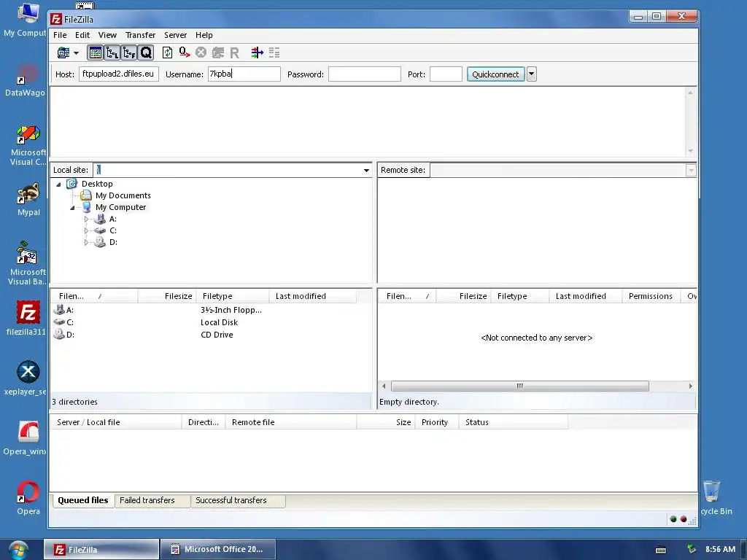Click the red activity indicator in status bar
The image size is (747, 560).
(x=683, y=519)
